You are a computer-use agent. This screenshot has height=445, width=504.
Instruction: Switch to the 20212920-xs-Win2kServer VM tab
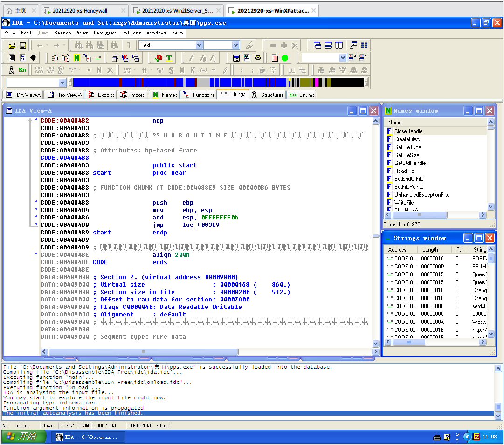[178, 11]
